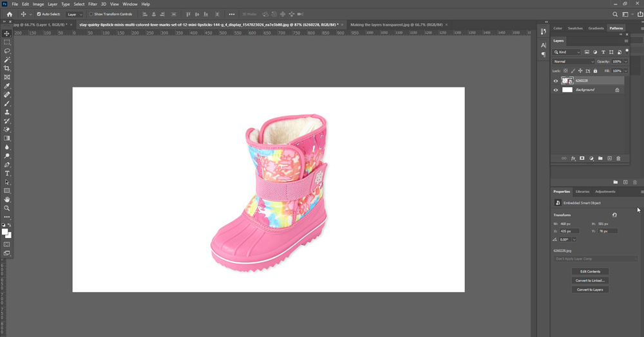This screenshot has height=337, width=644.
Task: Expand the Fill dropdown arrow
Action: tap(625, 71)
